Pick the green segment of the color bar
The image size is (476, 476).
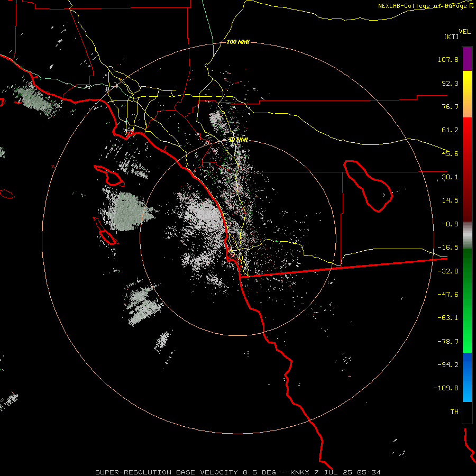[467, 300]
